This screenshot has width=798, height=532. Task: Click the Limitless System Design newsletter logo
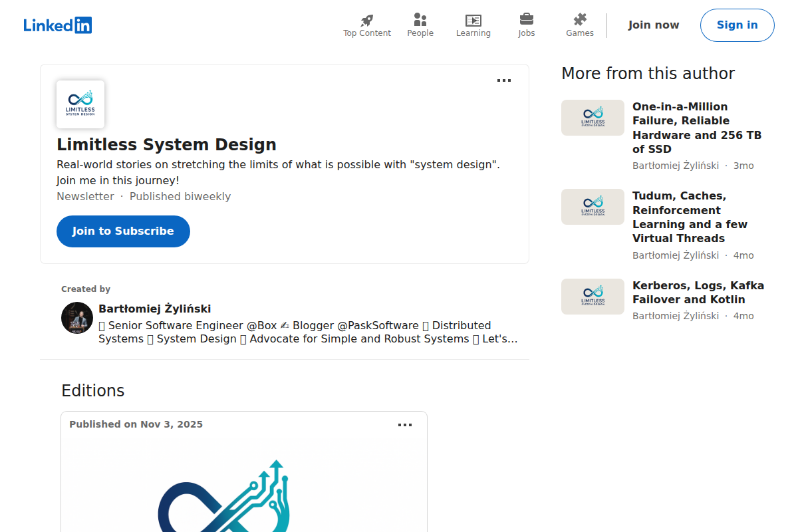pos(80,104)
